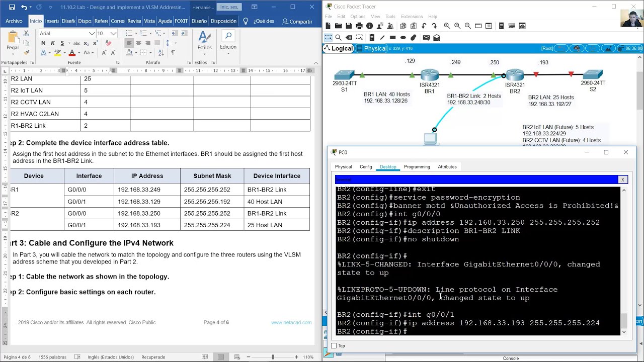
Task: Click yellow highlight color swatch
Action: tap(57, 52)
